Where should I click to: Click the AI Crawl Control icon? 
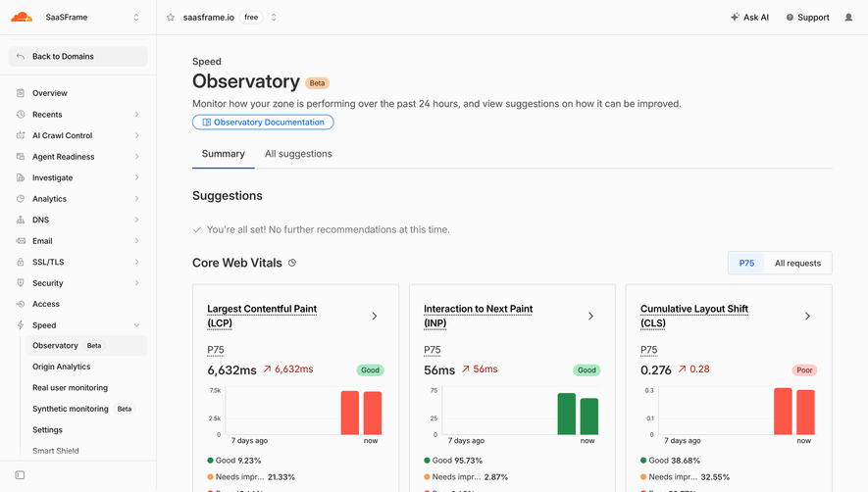(21, 135)
